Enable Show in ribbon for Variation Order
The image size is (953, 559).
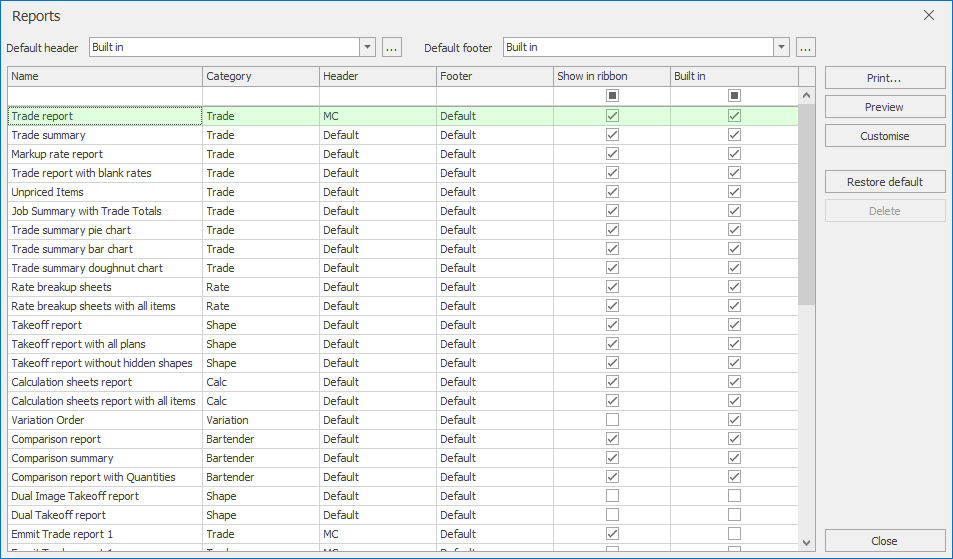(612, 420)
